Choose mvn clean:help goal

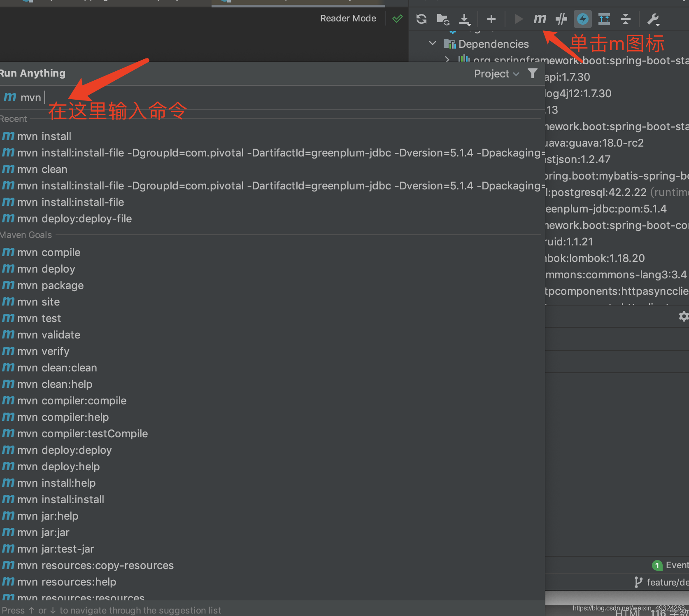[272, 384]
